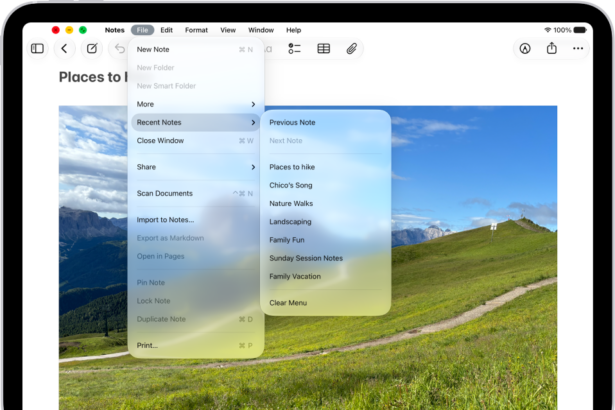The height and width of the screenshot is (410, 615).
Task: Open the more options ellipsis
Action: coord(578,49)
